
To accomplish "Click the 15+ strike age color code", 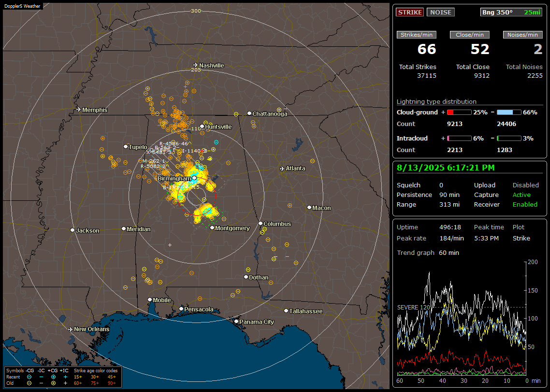I will (x=78, y=377).
